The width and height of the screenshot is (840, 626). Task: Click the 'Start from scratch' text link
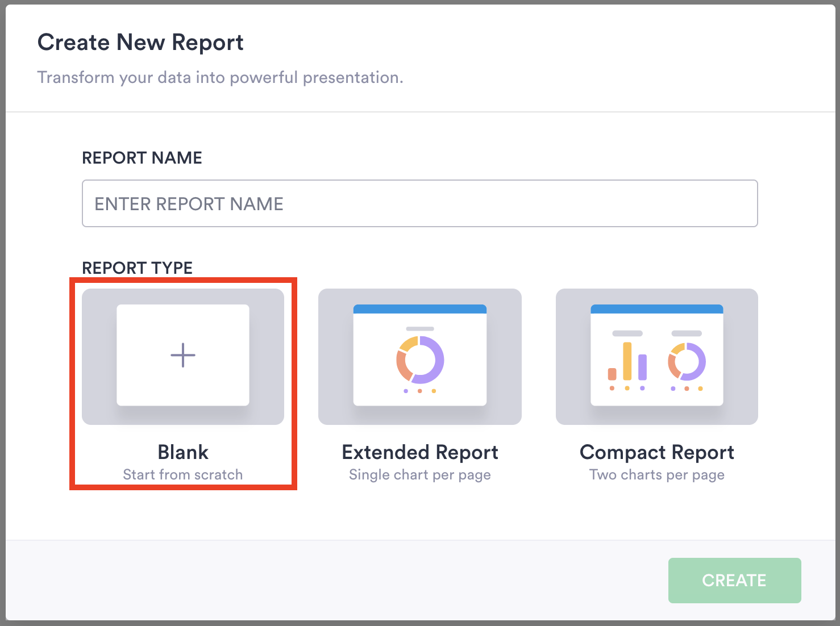coord(182,474)
